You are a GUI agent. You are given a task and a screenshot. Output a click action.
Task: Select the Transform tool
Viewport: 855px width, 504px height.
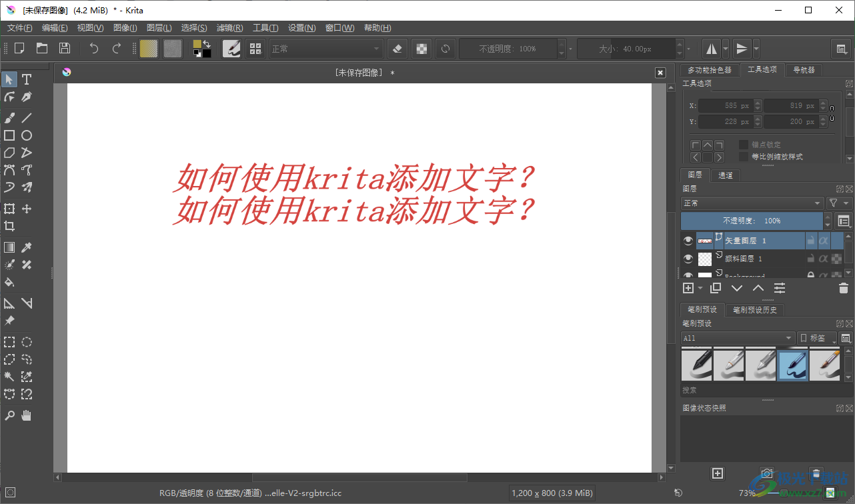pos(9,209)
